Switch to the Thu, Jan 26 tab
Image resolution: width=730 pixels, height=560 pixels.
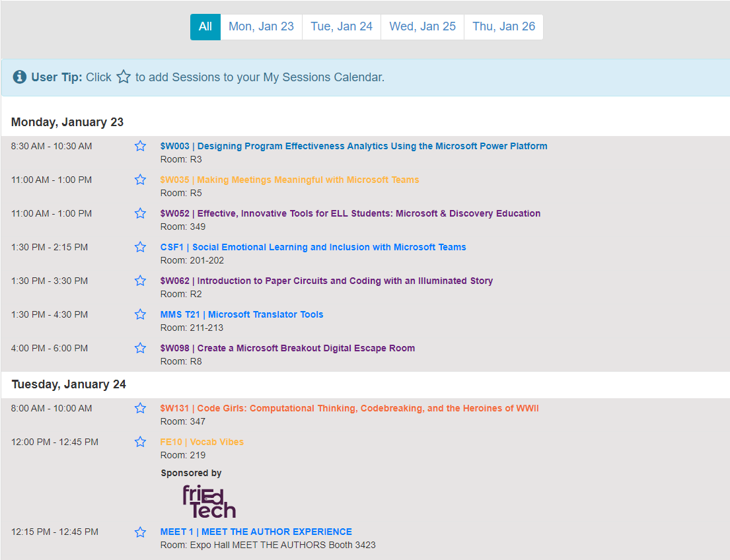pos(504,26)
